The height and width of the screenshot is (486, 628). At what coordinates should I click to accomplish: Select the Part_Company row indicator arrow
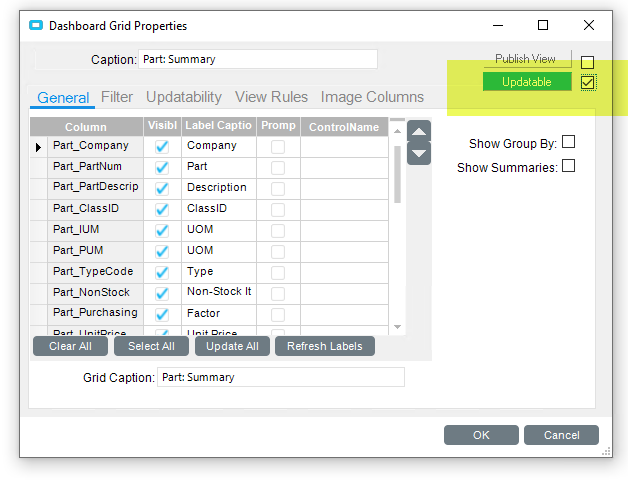pos(39,146)
